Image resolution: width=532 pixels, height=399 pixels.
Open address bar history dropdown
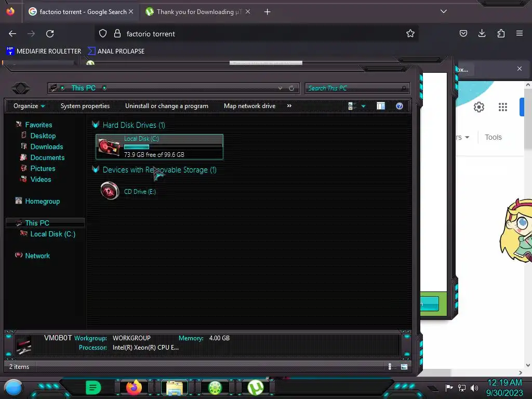[280, 88]
